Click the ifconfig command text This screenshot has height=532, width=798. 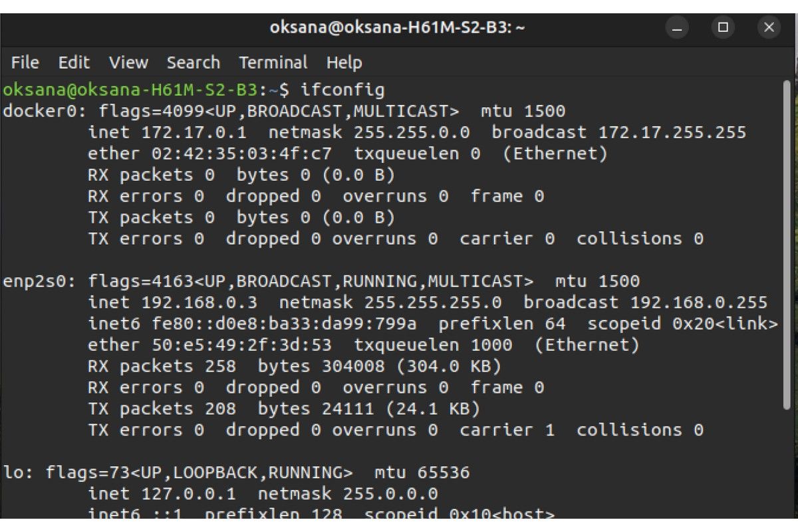[x=342, y=89]
